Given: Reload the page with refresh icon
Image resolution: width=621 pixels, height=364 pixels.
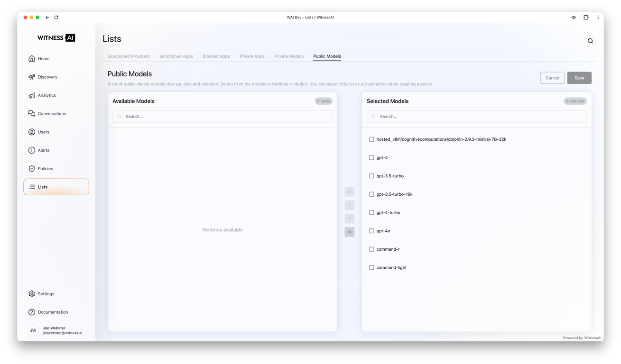Looking at the screenshot, I should 56,18.
